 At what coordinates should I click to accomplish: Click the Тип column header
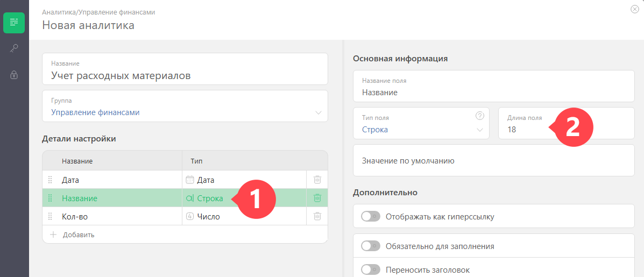pyautogui.click(x=197, y=161)
